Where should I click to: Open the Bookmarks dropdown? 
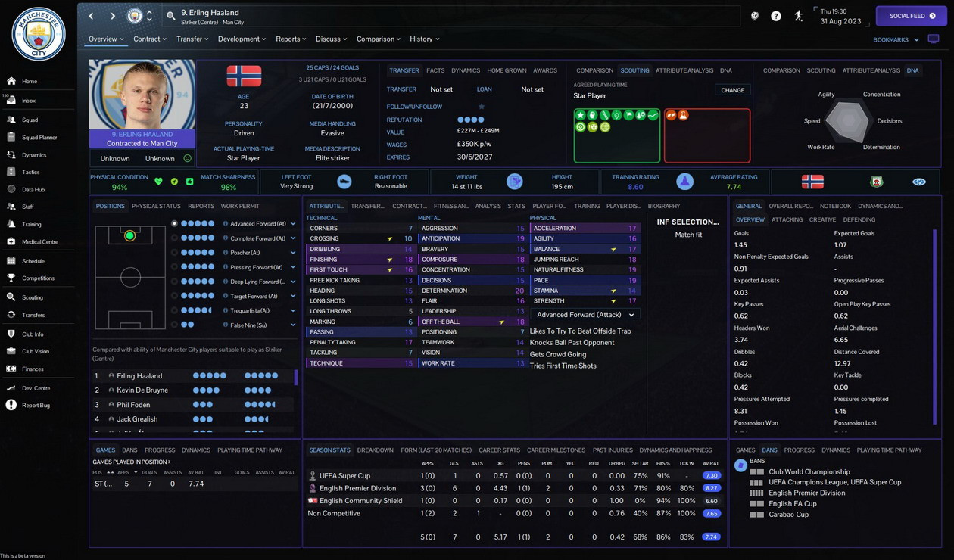[x=896, y=39]
